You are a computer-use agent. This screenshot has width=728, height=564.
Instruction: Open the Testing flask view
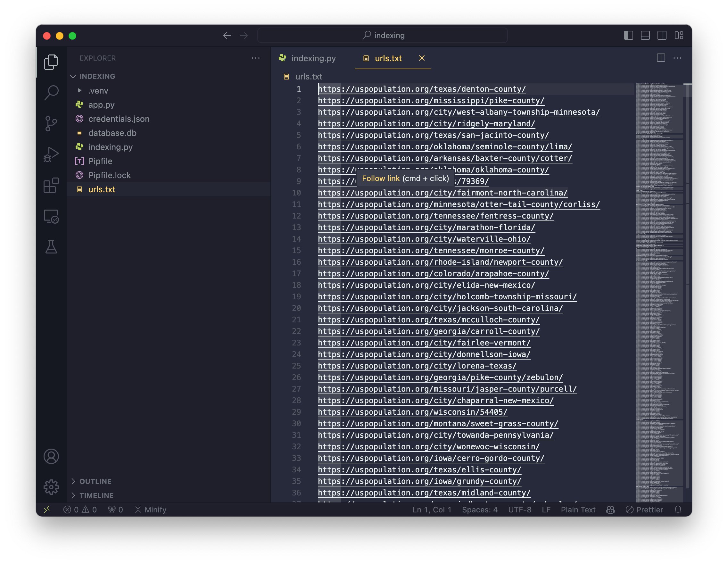[x=51, y=247]
